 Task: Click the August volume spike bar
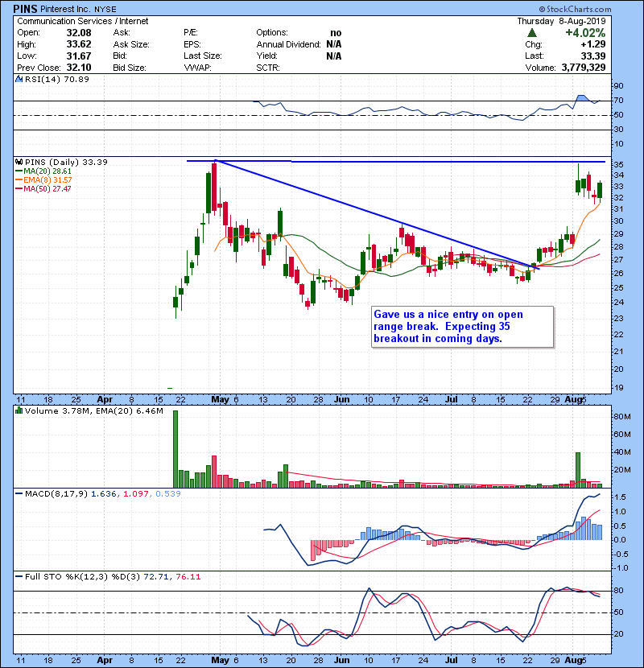[578, 470]
